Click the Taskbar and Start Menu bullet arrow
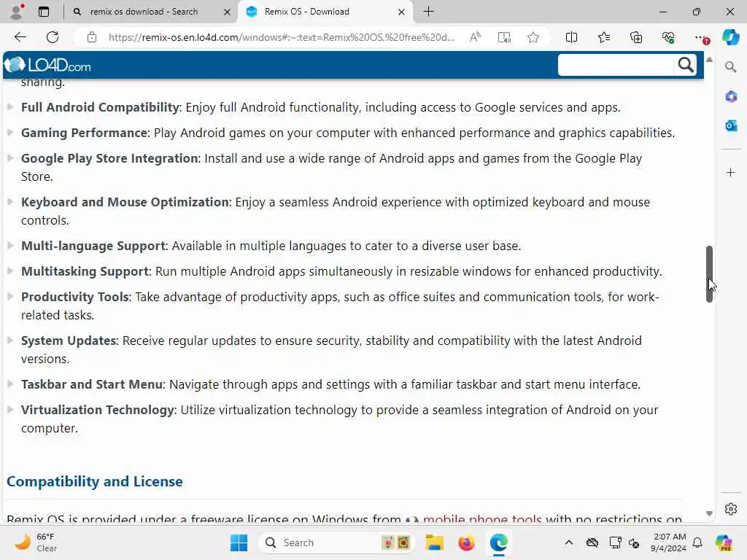The image size is (747, 560). tap(10, 384)
